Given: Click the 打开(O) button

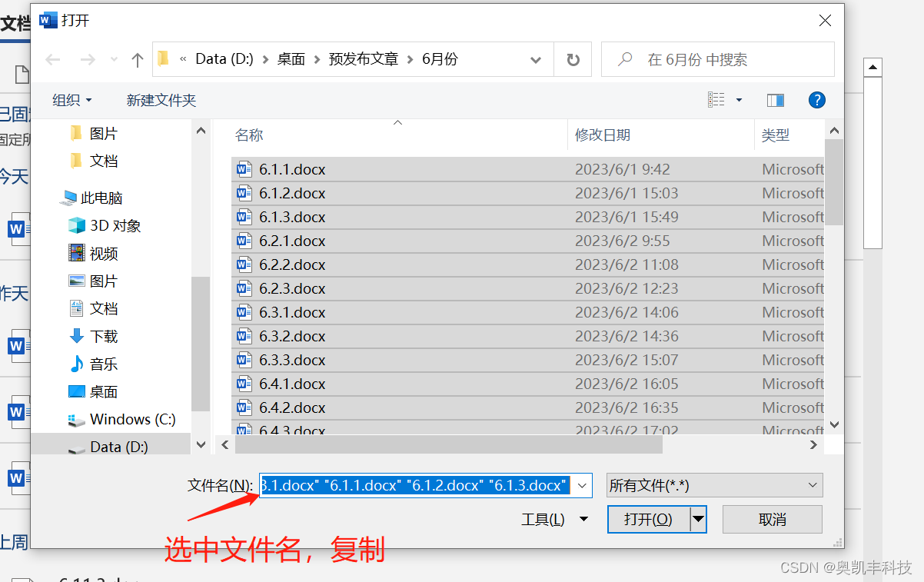Looking at the screenshot, I should (x=649, y=520).
